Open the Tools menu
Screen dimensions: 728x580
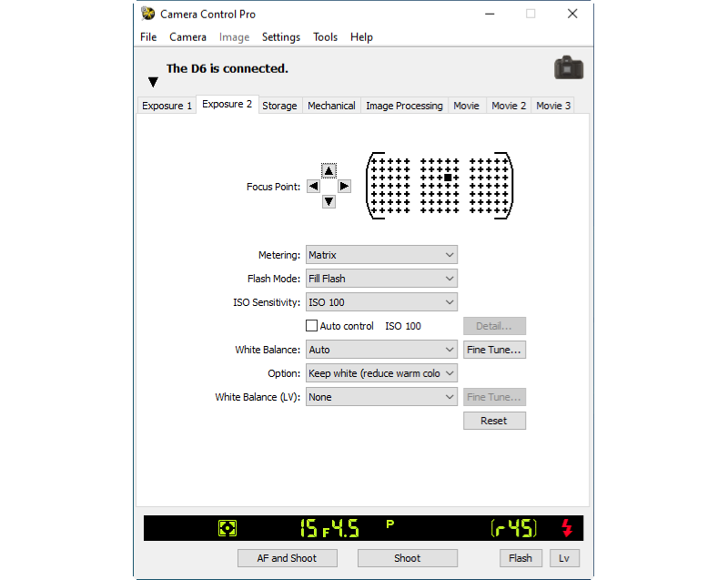pos(325,37)
